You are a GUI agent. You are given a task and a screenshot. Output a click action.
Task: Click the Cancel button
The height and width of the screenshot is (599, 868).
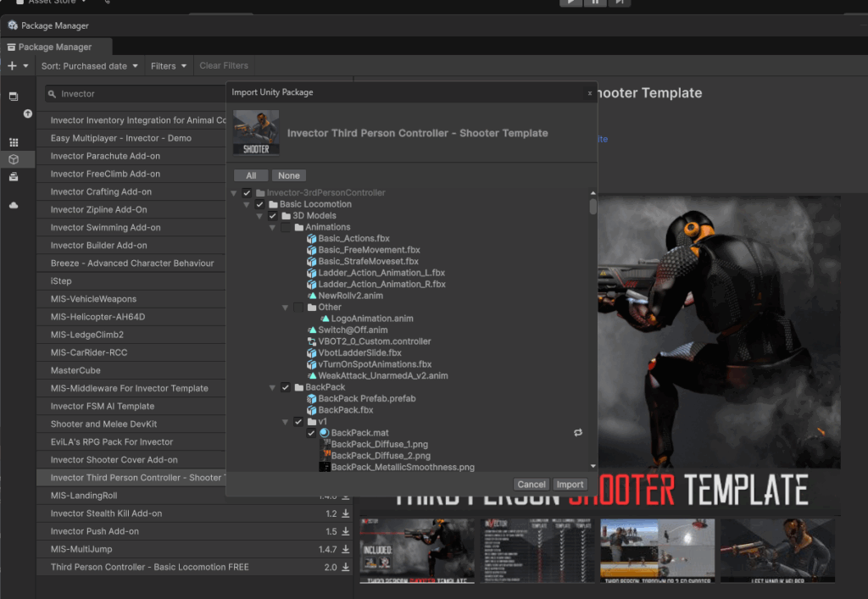click(x=531, y=485)
